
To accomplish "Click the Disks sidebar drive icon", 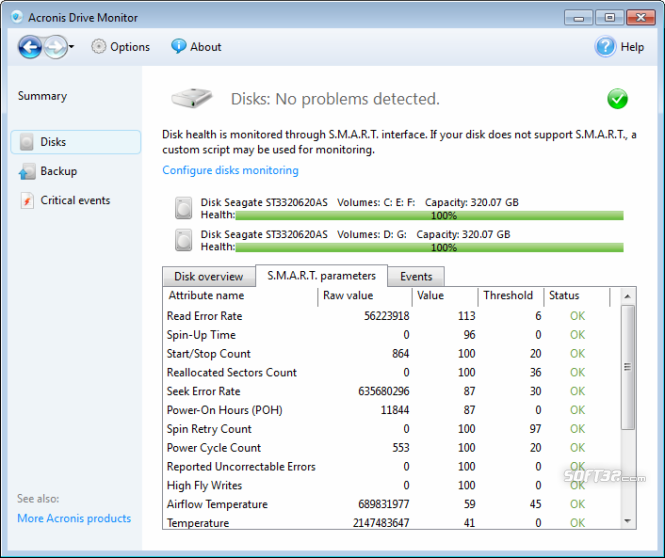I will [27, 142].
